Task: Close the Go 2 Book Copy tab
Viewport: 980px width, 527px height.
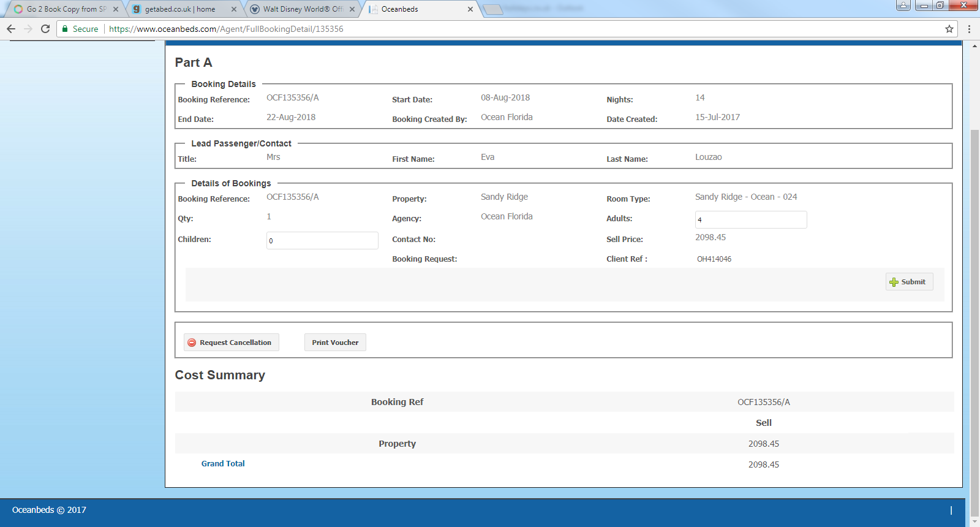Action: 116,9
